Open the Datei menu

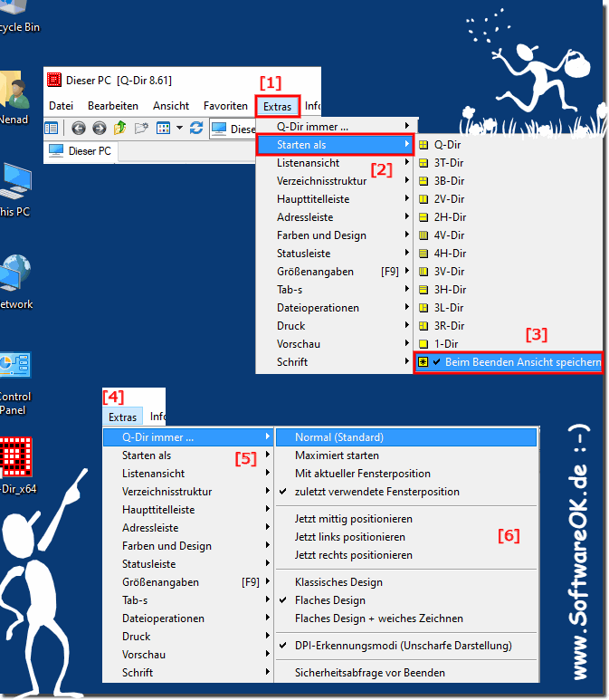[x=62, y=106]
